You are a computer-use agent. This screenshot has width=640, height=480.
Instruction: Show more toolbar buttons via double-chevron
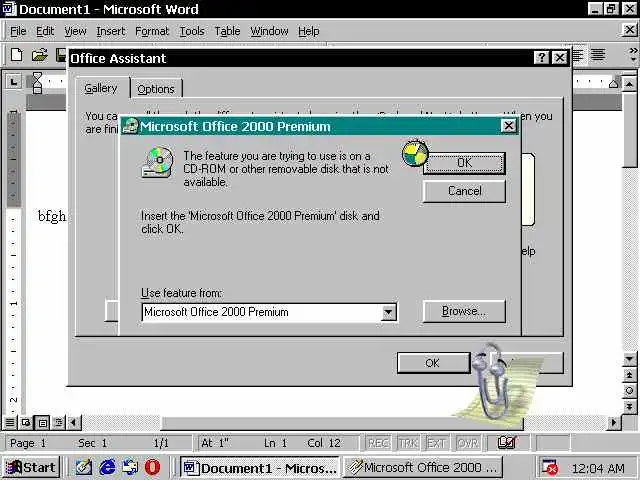pos(633,54)
